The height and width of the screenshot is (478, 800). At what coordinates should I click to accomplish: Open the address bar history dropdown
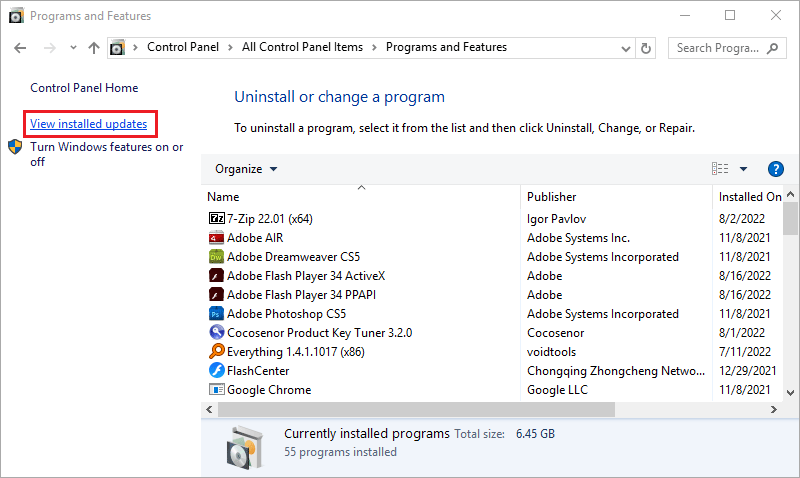point(626,48)
